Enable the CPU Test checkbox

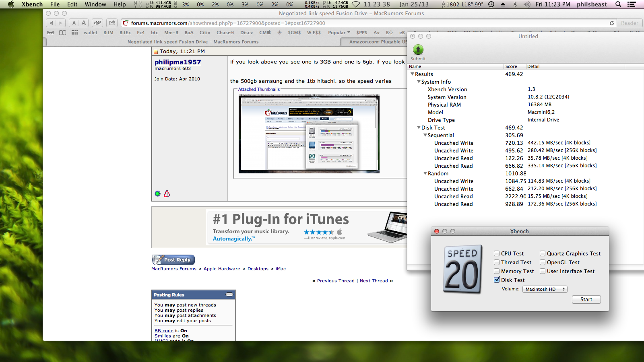(x=497, y=253)
